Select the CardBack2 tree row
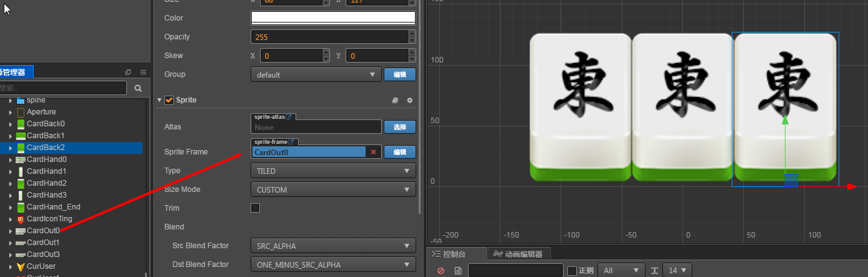This screenshot has height=277, width=868. pyautogui.click(x=71, y=148)
